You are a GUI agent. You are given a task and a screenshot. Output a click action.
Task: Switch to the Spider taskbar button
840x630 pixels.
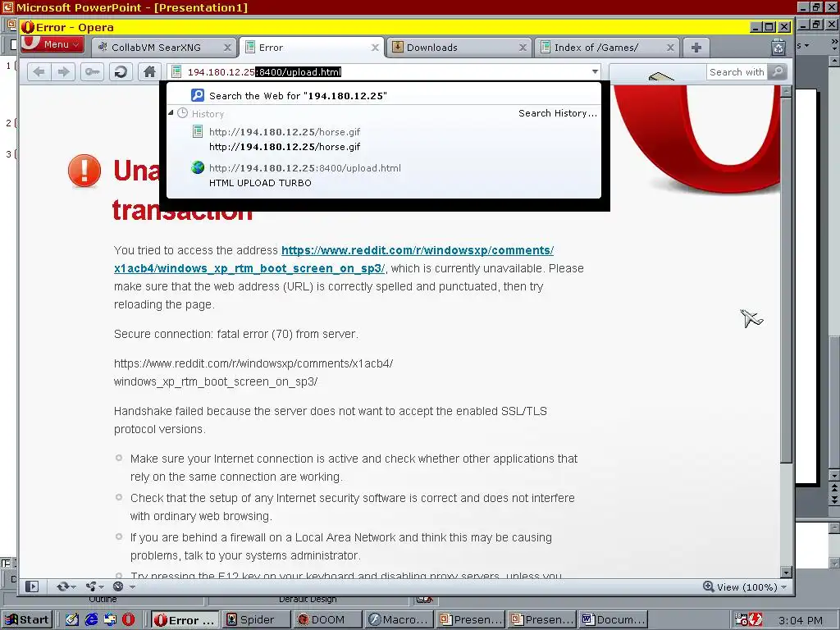click(256, 620)
